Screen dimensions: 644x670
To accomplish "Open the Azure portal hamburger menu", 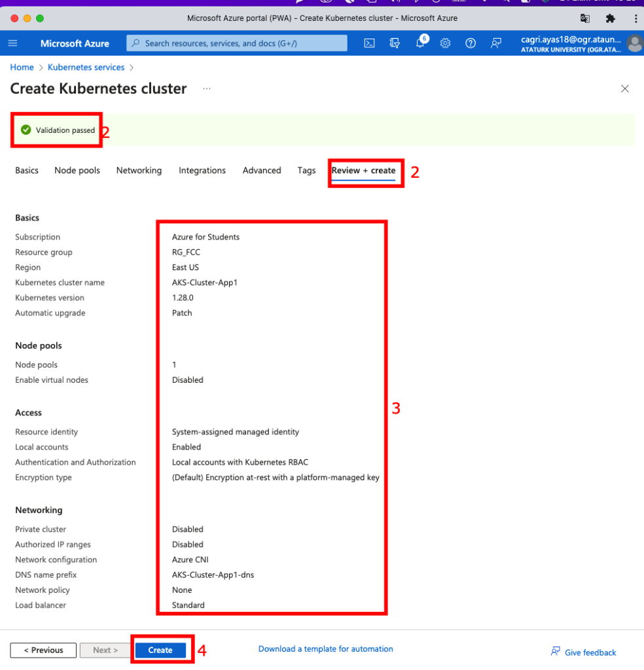I will [x=13, y=43].
